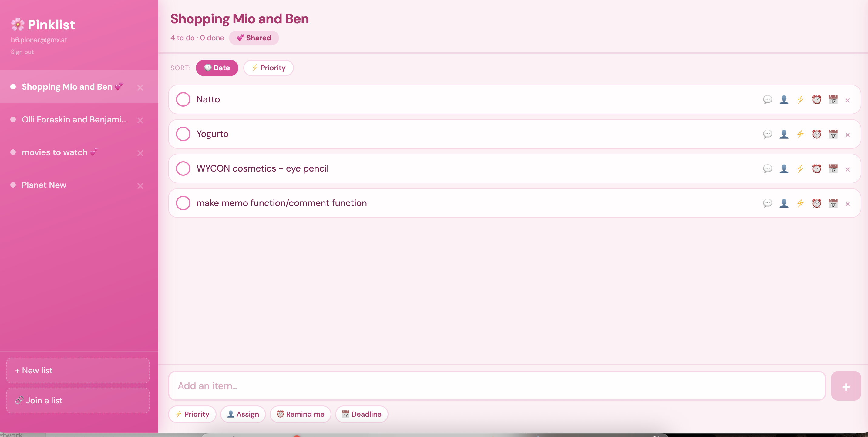
Task: Click assign person icon for Yogurto
Action: (784, 134)
